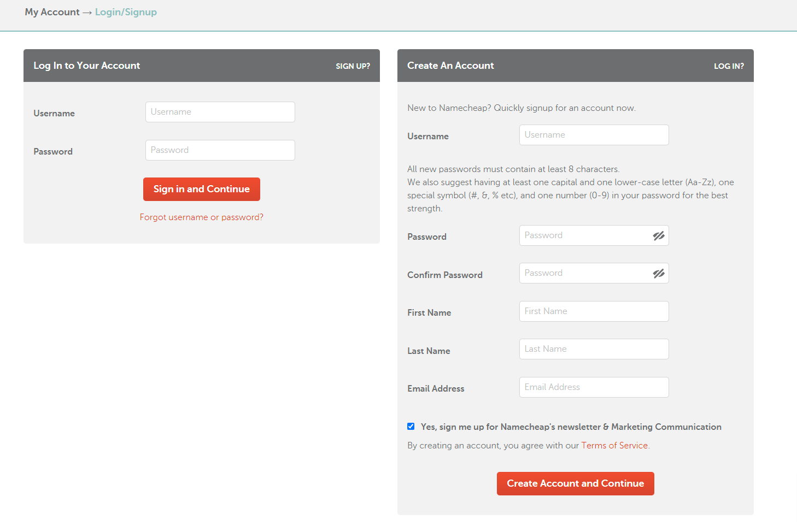
Task: Click 'Log In to Your Account' heading
Action: (87, 66)
